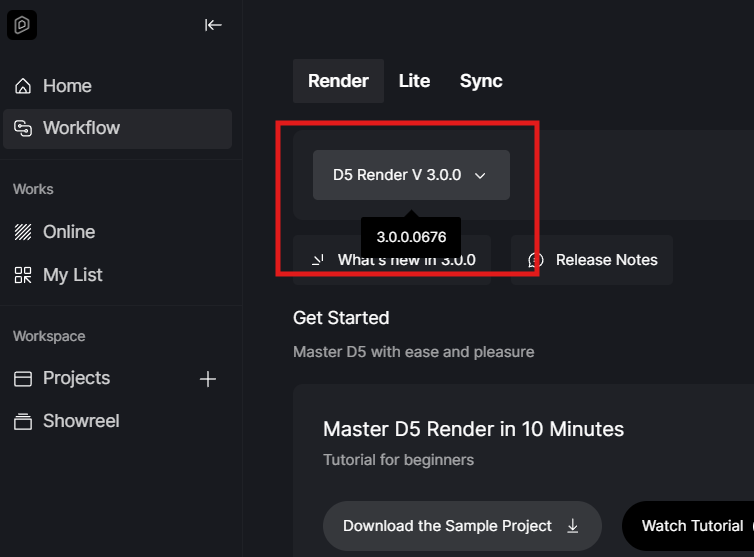Add a new project with plus icon
Screen dimensions: 754x557
coord(208,378)
